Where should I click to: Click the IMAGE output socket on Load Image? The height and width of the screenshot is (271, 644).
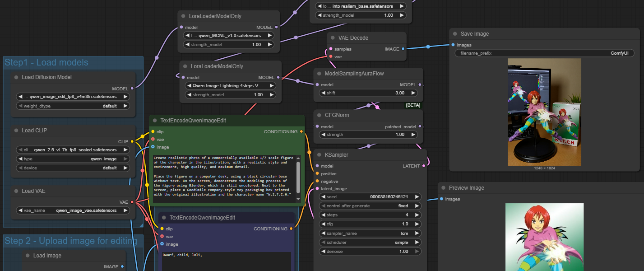click(x=122, y=267)
